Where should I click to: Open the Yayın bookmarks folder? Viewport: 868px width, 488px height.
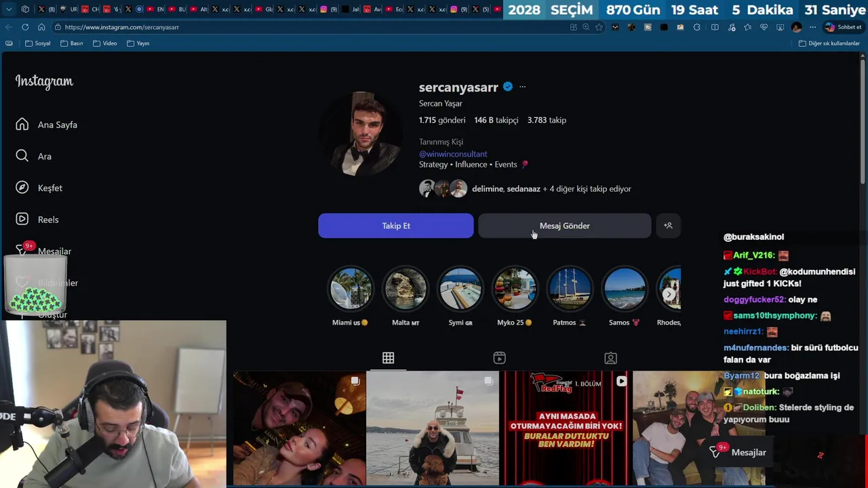138,43
